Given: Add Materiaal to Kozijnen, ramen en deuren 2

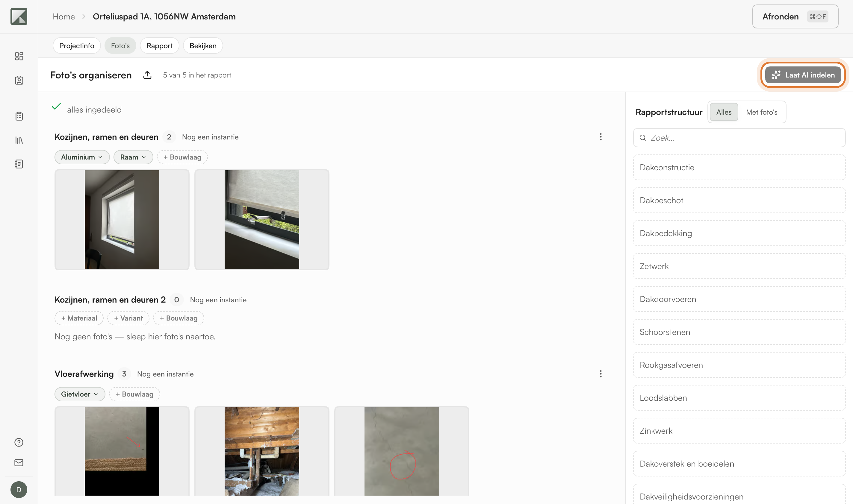Looking at the screenshot, I should tap(79, 318).
